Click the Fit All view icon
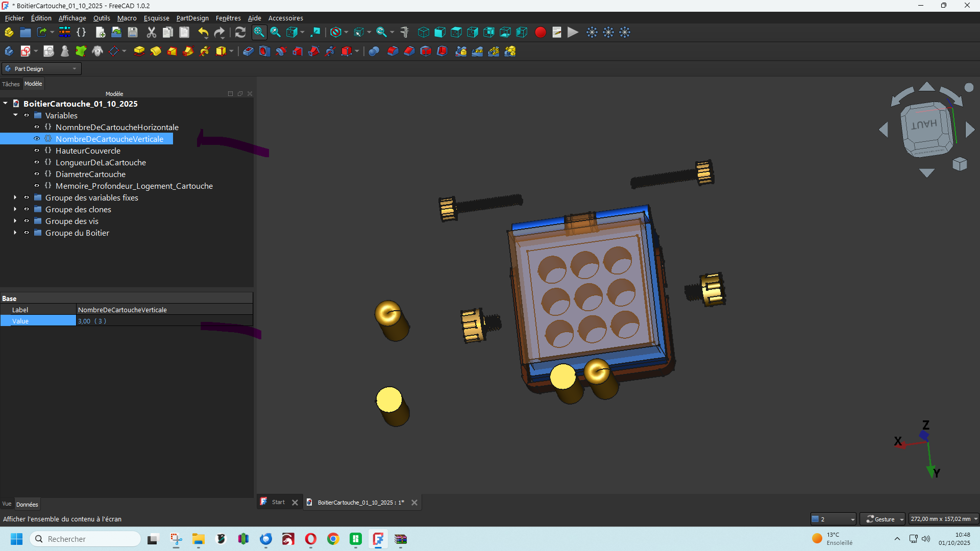 pos(259,32)
